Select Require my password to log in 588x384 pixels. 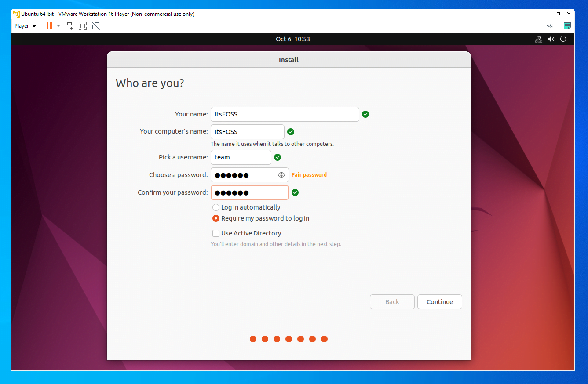[x=216, y=218]
